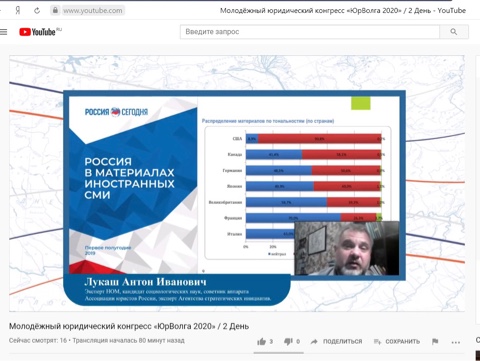This screenshot has height=361, width=480.
Task: Click the video player slide area
Action: click(x=237, y=183)
